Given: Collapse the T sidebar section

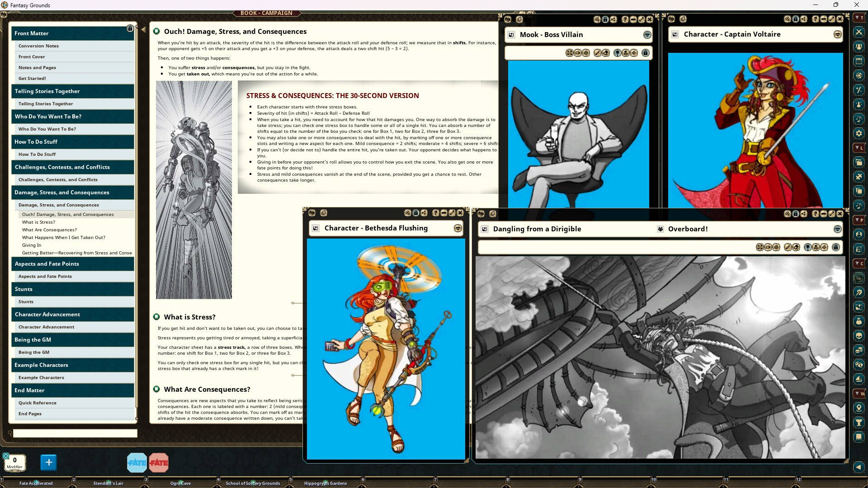Looking at the screenshot, I should click(x=859, y=18).
